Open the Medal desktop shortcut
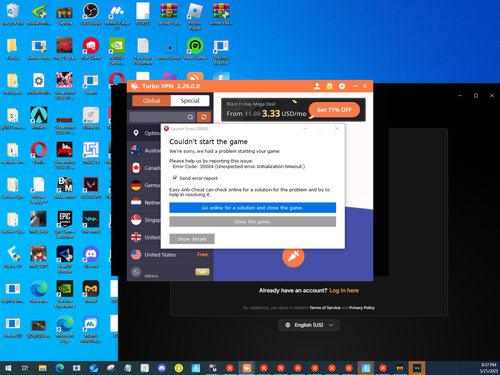This screenshot has width=500, height=375. point(91,291)
